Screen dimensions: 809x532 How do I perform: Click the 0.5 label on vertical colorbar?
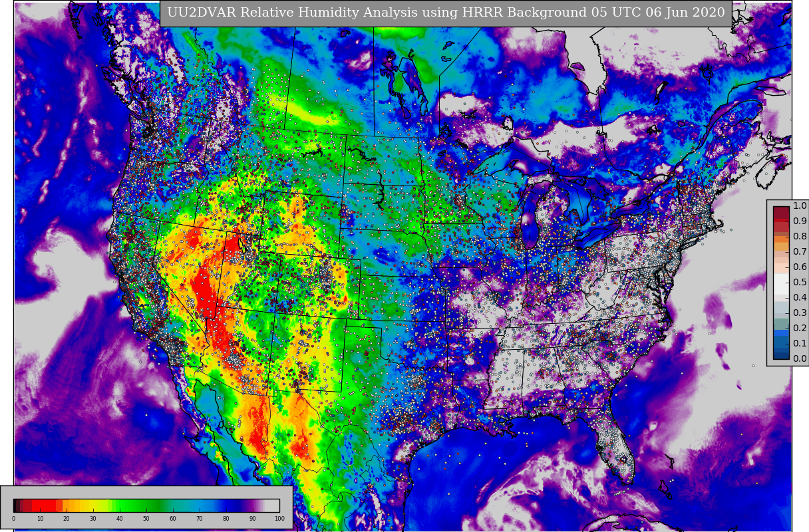point(800,282)
